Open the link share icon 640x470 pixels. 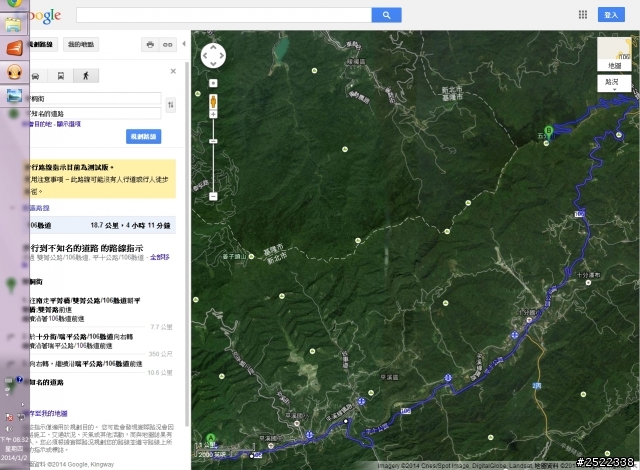tap(168, 44)
